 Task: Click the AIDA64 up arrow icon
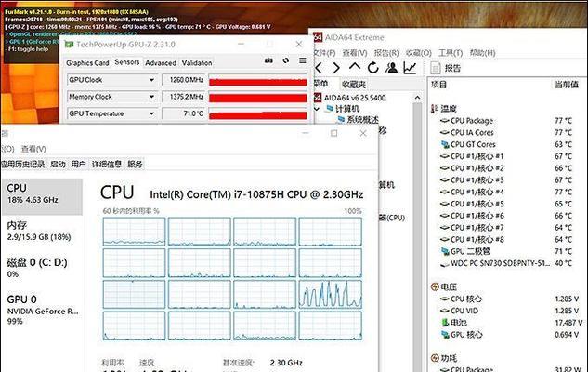(x=354, y=67)
